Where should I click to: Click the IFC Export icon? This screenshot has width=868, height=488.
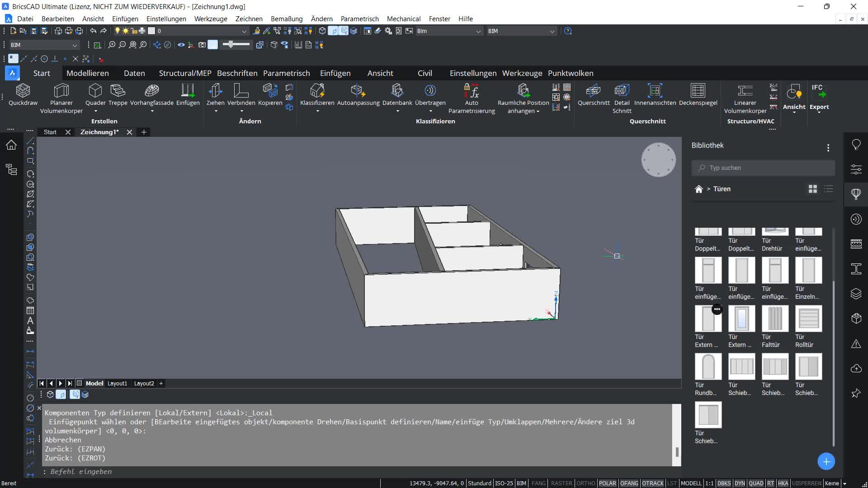[x=819, y=91]
